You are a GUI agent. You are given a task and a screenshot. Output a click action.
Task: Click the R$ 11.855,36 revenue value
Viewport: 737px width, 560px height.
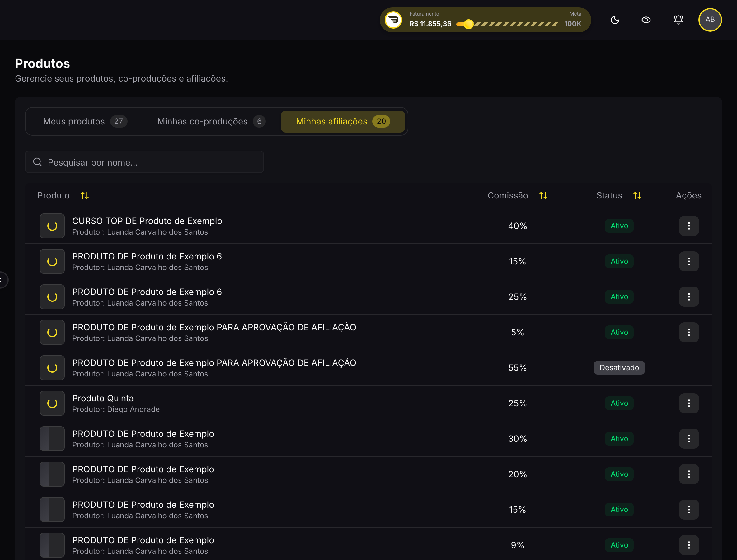point(430,24)
